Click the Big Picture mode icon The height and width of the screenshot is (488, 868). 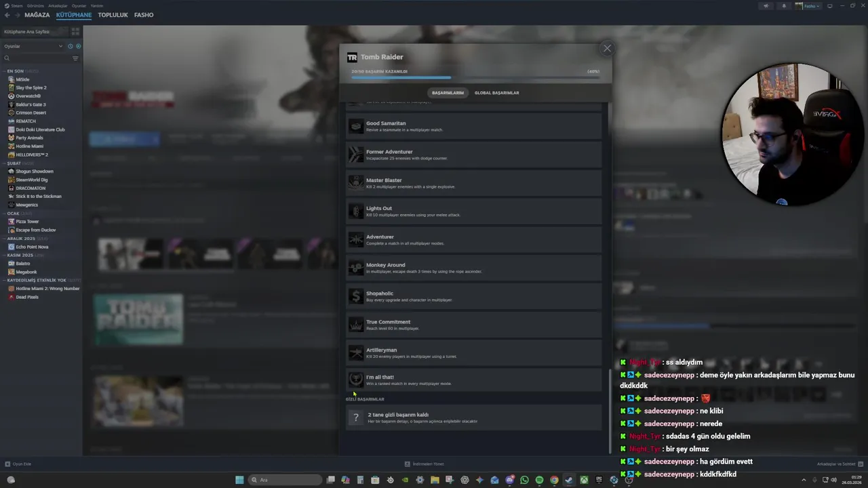pos(829,6)
